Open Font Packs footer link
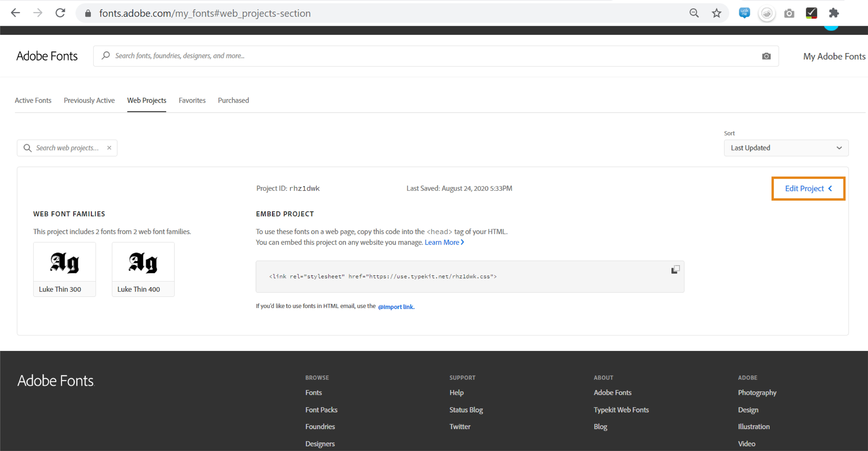 pyautogui.click(x=321, y=410)
